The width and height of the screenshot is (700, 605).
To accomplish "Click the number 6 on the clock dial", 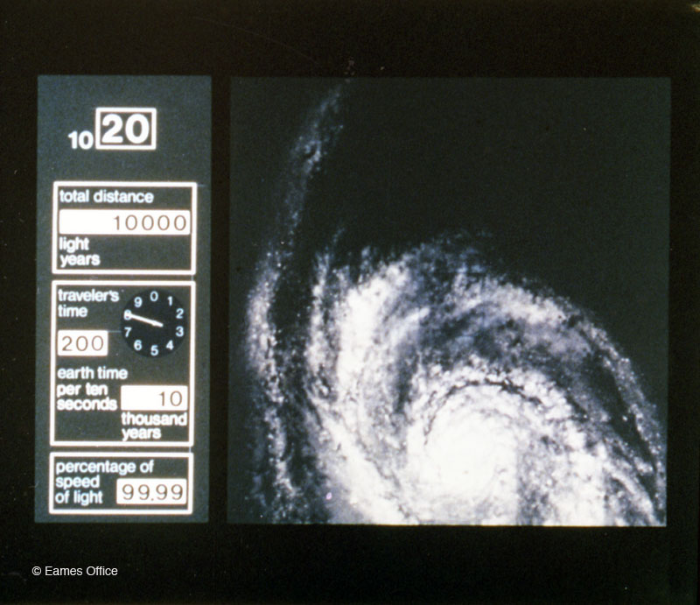I will 138,344.
